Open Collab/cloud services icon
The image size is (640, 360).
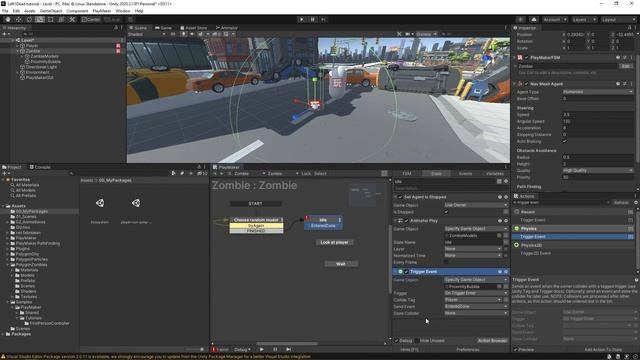534,19
